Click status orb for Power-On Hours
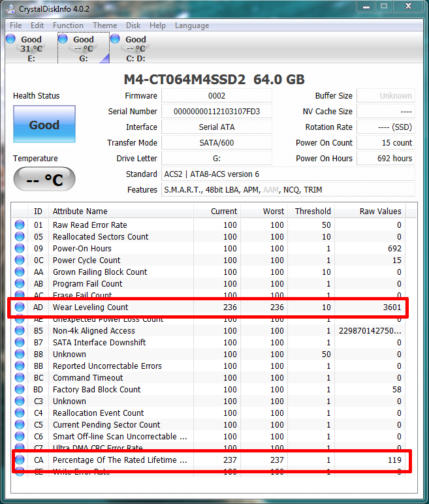Image resolution: width=429 pixels, height=504 pixels. click(20, 248)
